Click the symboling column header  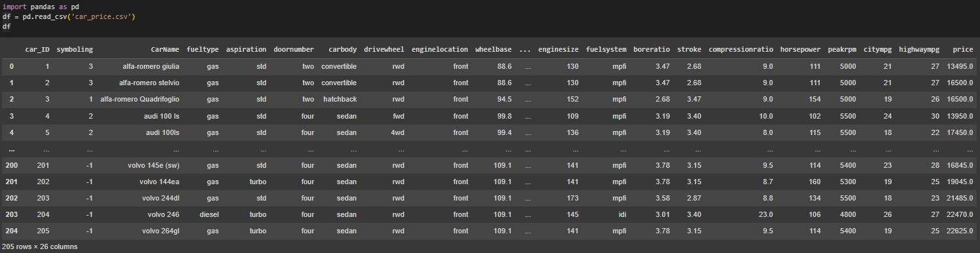(75, 49)
